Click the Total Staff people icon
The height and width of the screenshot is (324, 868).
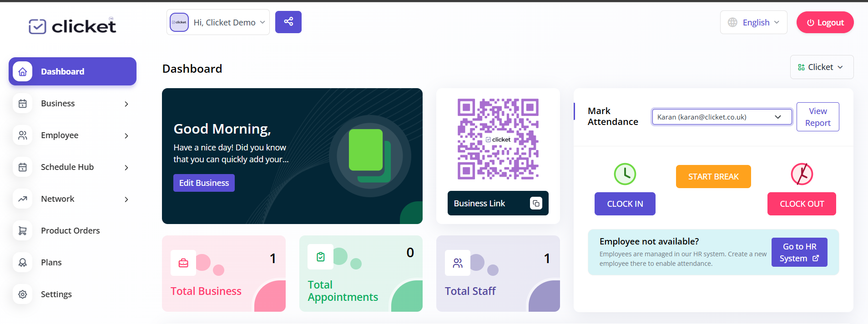[458, 263]
